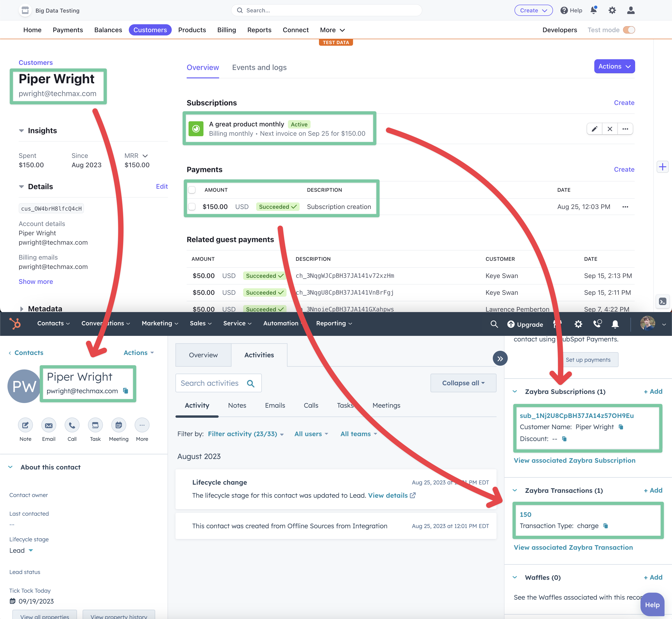Open HubSpot search magnifier
This screenshot has width=672, height=619.
(x=494, y=324)
